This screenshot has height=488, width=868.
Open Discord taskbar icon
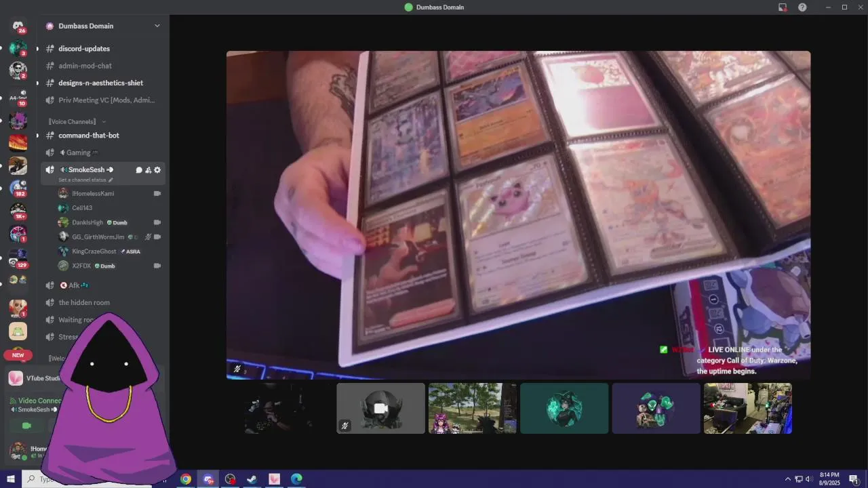point(208,479)
